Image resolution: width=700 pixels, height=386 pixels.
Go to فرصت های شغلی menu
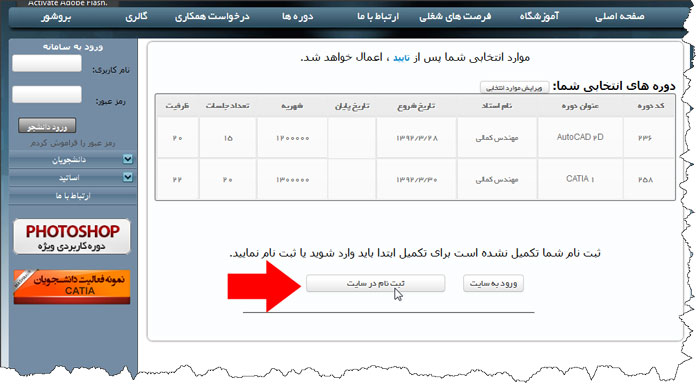(x=455, y=17)
